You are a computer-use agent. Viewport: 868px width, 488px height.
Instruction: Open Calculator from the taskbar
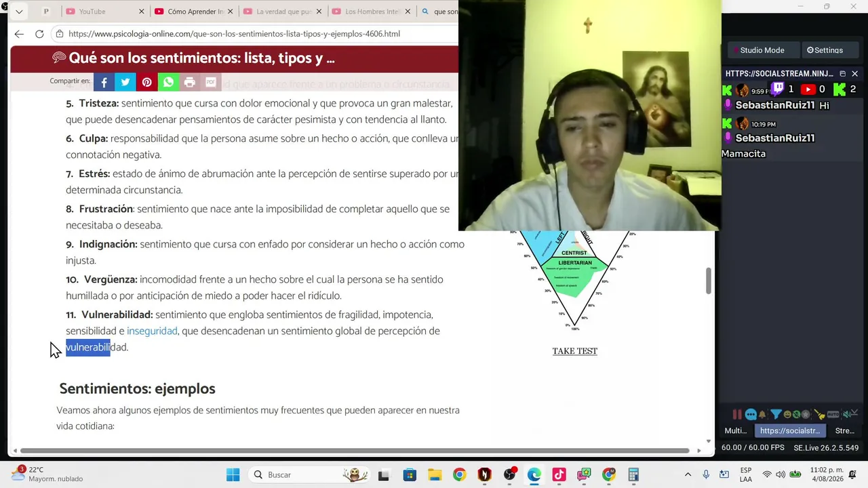tap(633, 474)
